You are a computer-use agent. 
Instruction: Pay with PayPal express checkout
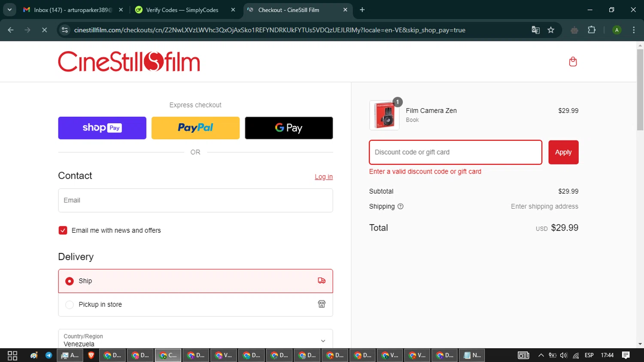(x=195, y=128)
